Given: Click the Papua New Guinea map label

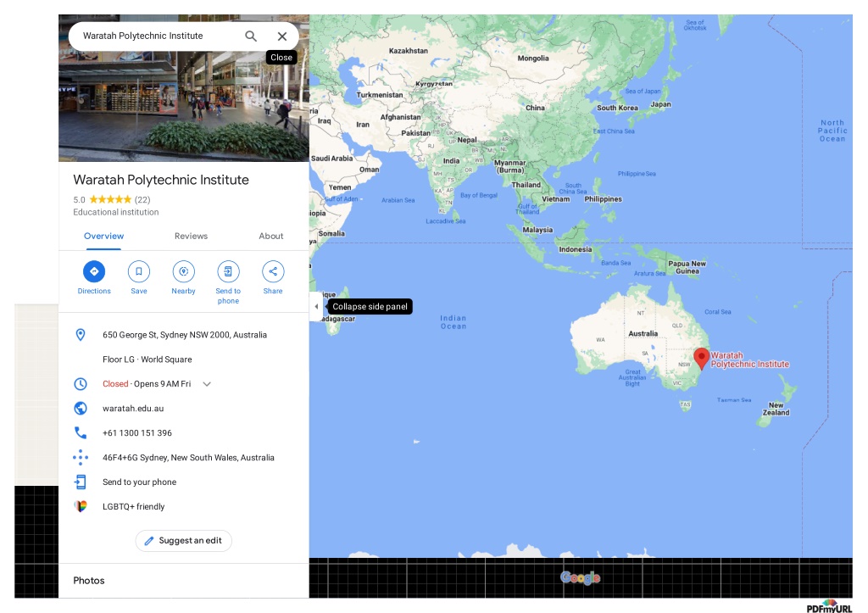Looking at the screenshot, I should [x=687, y=267].
